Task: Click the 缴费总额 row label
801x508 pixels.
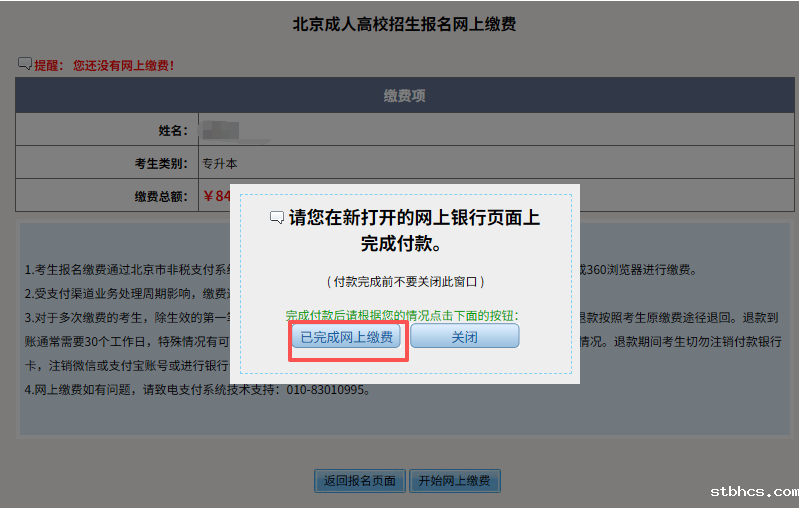Action: point(160,196)
